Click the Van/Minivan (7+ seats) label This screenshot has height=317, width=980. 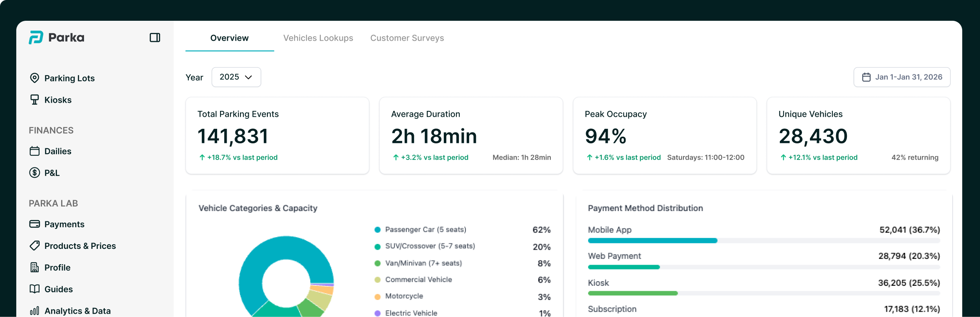click(x=423, y=263)
